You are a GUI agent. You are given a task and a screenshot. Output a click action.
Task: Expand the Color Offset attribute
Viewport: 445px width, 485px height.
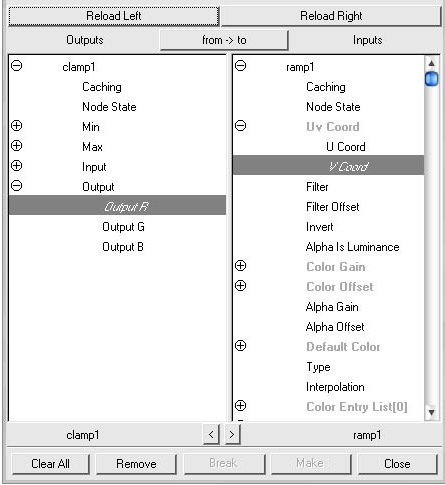click(x=240, y=286)
